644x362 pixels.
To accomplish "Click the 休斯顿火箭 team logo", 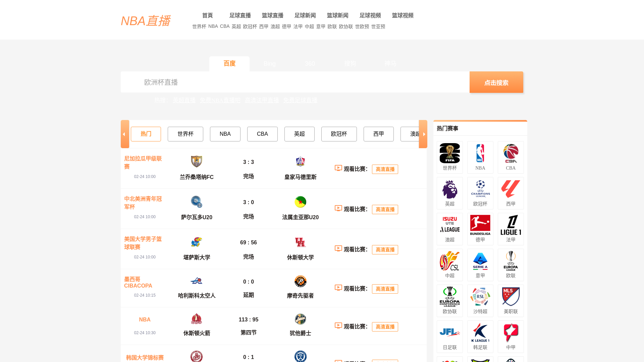I will pyautogui.click(x=197, y=319).
